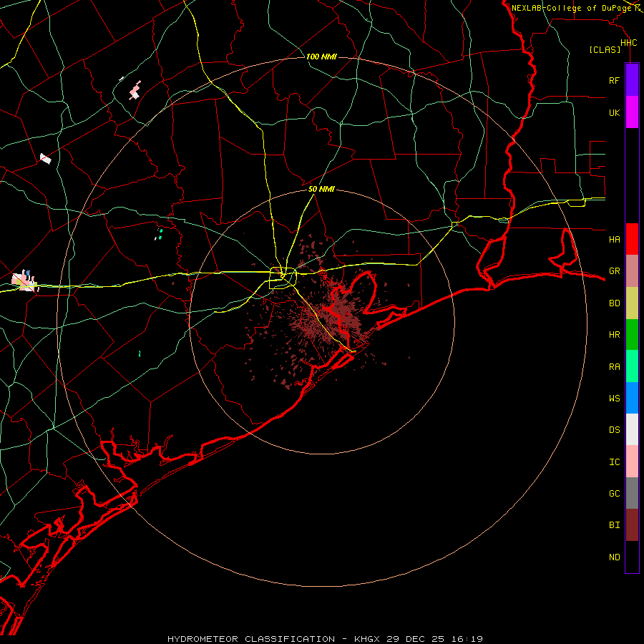Click the BI dark red legend swatch
Viewport: 644px width, 644px height.
click(x=632, y=525)
